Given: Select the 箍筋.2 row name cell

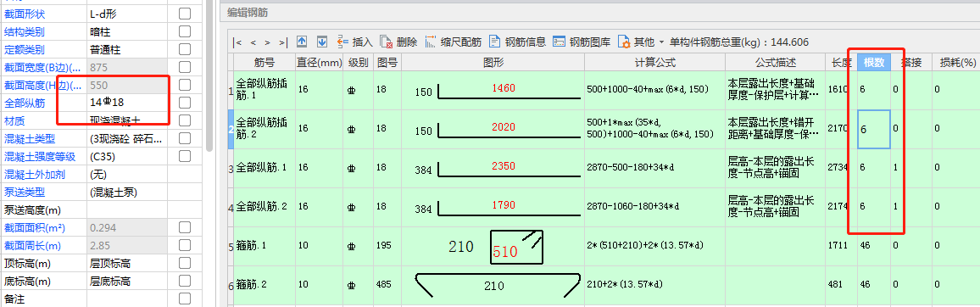Looking at the screenshot, I should (x=264, y=285).
